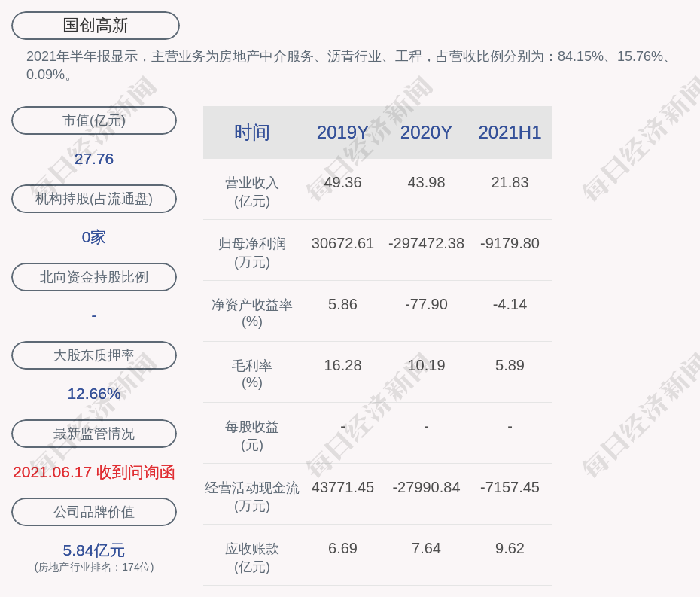Click the 2021年半年报显示 description paragraph
Screen dimensions: 700x597
click(x=350, y=65)
